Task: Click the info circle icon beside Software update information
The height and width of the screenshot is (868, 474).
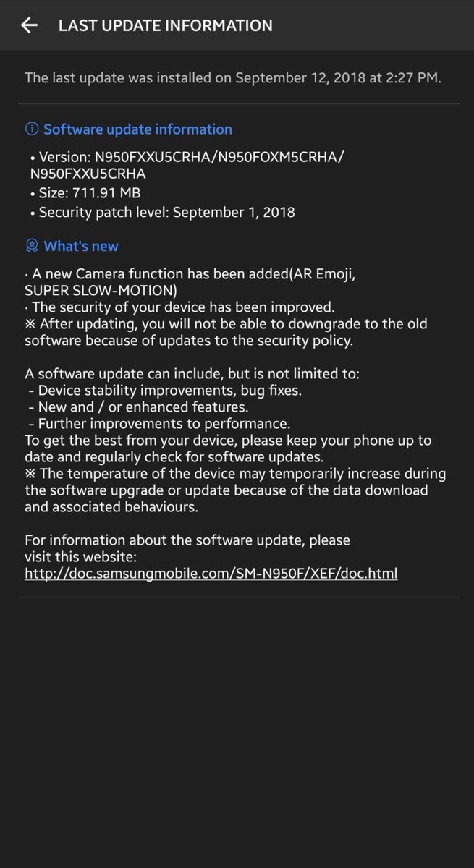Action: pos(31,129)
